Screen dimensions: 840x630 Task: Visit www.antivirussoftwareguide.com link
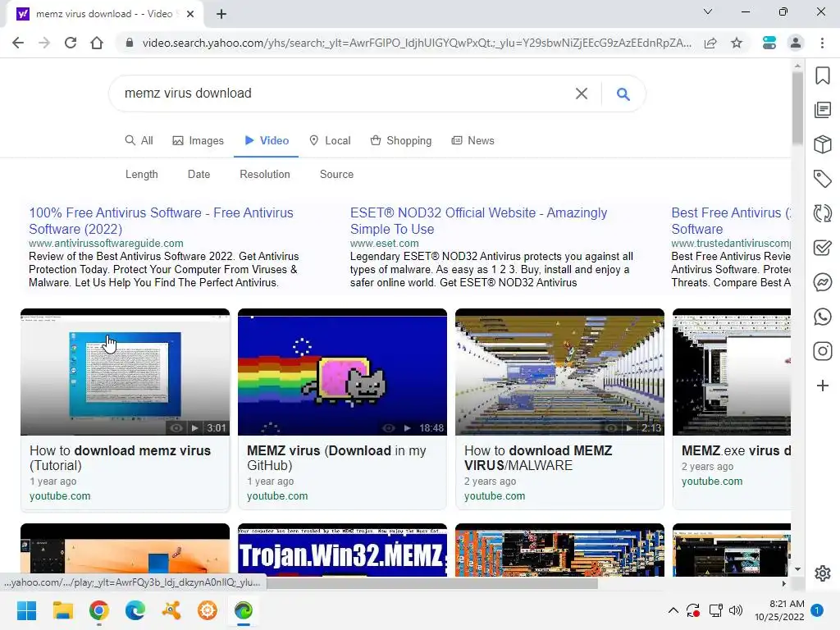(x=106, y=243)
